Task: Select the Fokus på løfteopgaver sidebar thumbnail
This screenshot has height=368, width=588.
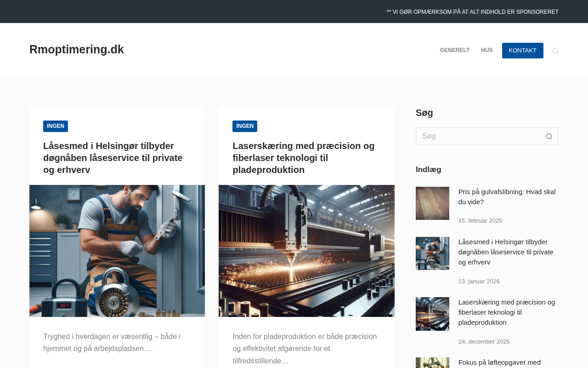Action: click(432, 363)
